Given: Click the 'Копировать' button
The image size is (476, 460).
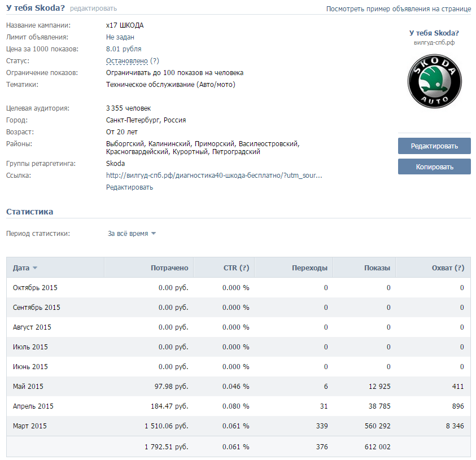Looking at the screenshot, I should [434, 167].
